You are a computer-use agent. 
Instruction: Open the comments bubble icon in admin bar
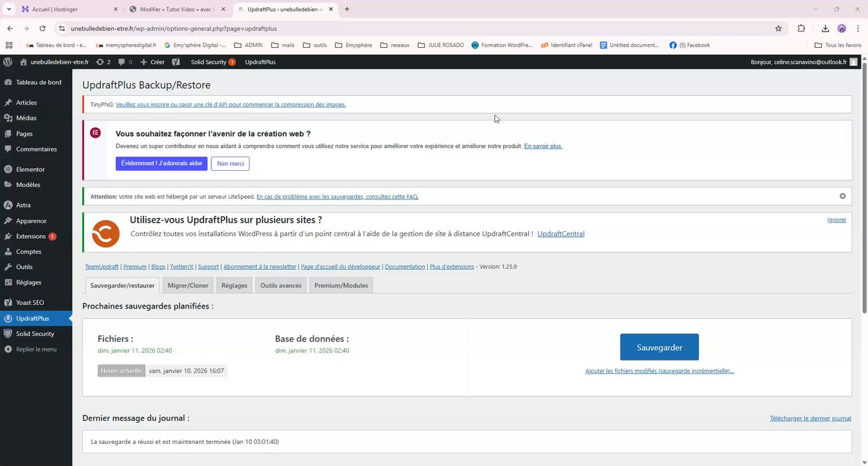(125, 62)
